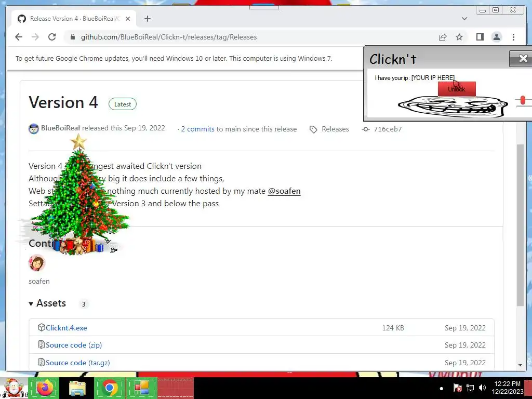Click the forward navigation arrow

pos(35,37)
